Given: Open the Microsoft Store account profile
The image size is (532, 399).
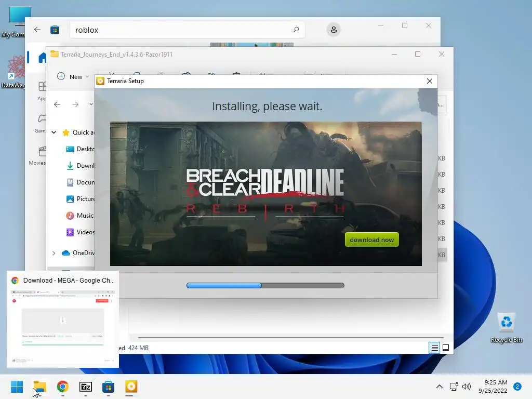Looking at the screenshot, I should [334, 30].
